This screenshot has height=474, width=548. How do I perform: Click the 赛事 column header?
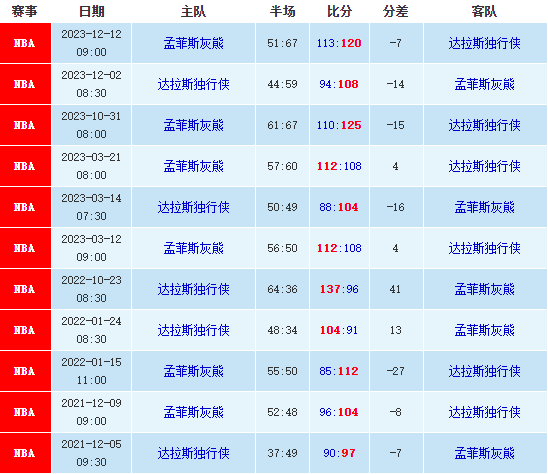[24, 12]
